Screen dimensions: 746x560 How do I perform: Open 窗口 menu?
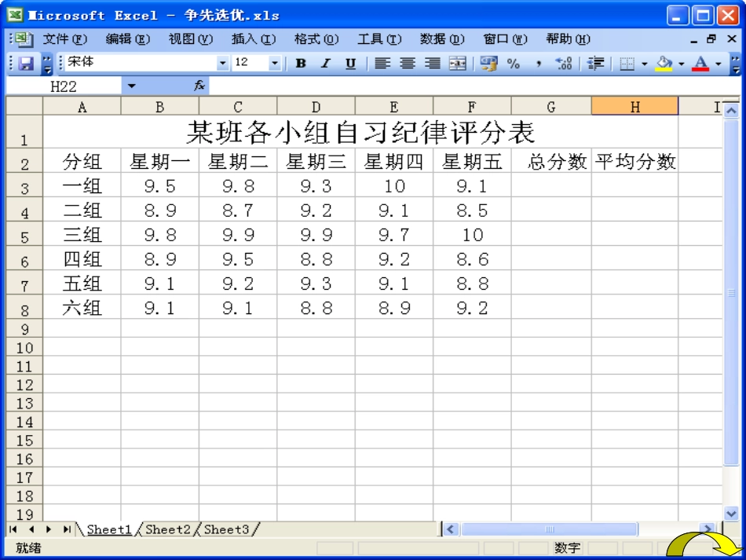[505, 39]
